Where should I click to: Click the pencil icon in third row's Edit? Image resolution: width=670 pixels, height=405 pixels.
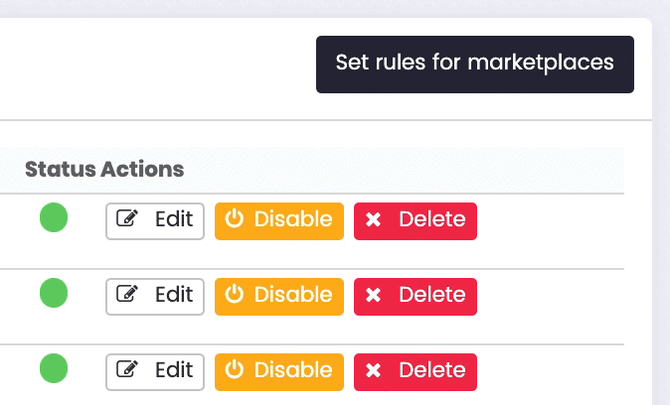127,370
